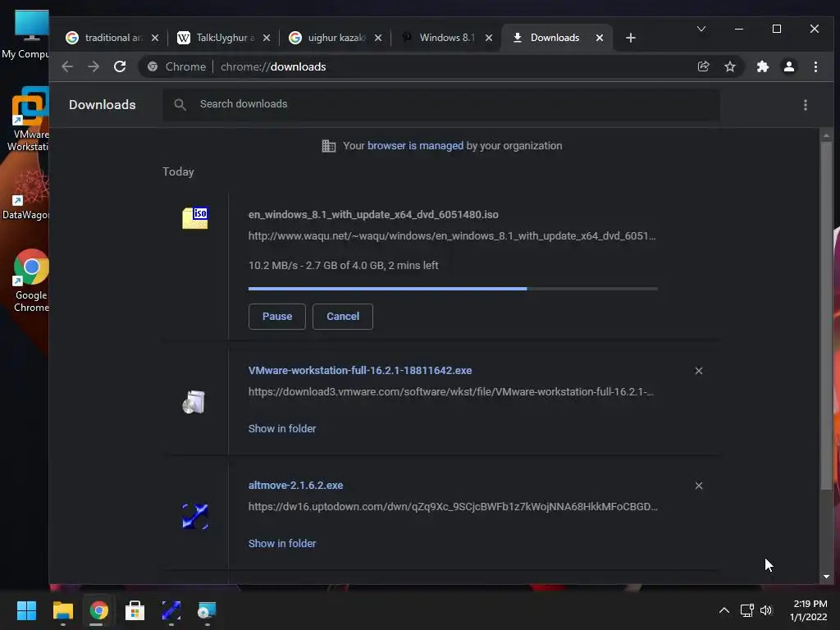Click the downloads page vertical scrollbar
The image size is (840, 630).
(x=826, y=314)
